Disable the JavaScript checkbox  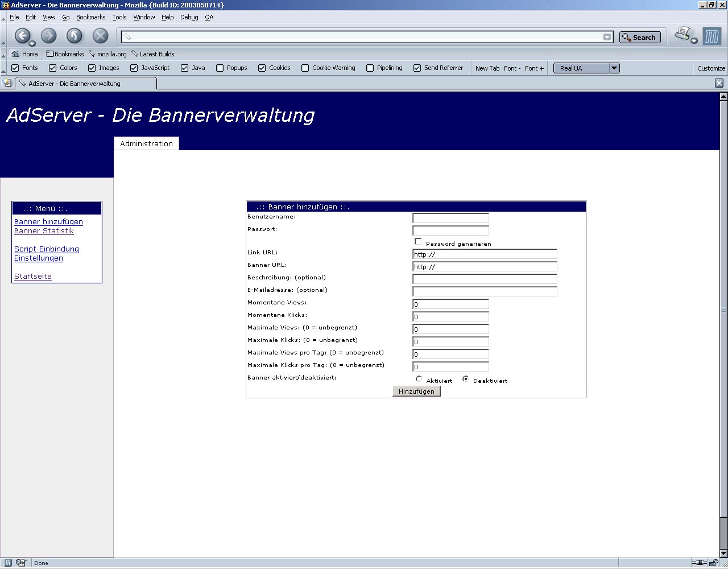click(134, 68)
